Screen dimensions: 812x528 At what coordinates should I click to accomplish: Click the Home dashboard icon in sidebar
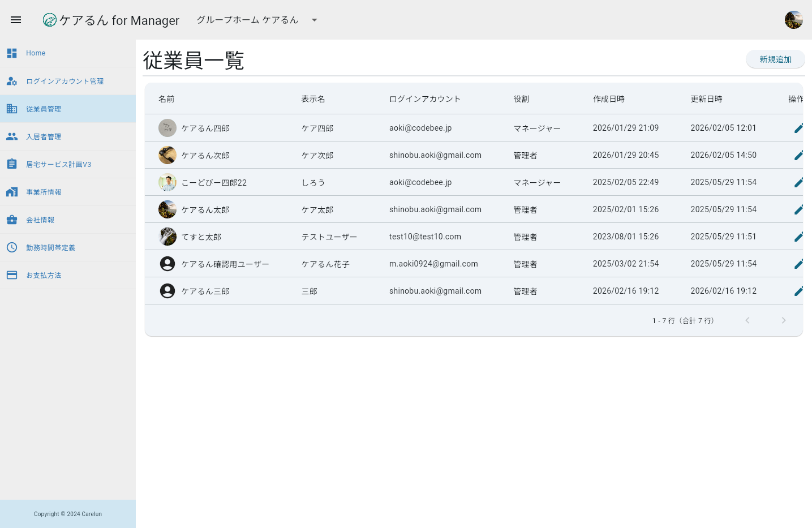(x=12, y=53)
